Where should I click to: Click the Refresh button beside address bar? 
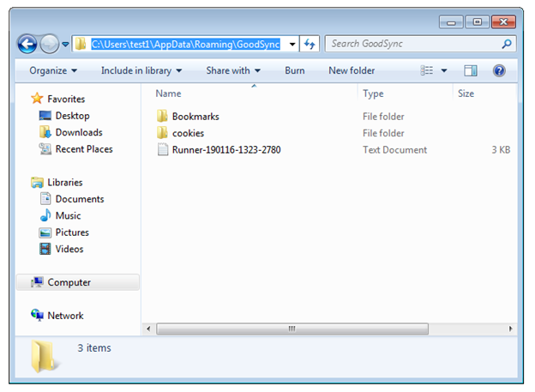tap(310, 44)
